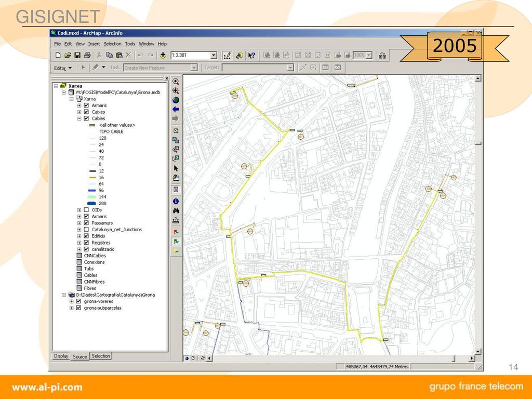Viewport: 532px width, 399px height.
Task: Toggle the Passamurs layer checkbox
Action: [x=86, y=223]
